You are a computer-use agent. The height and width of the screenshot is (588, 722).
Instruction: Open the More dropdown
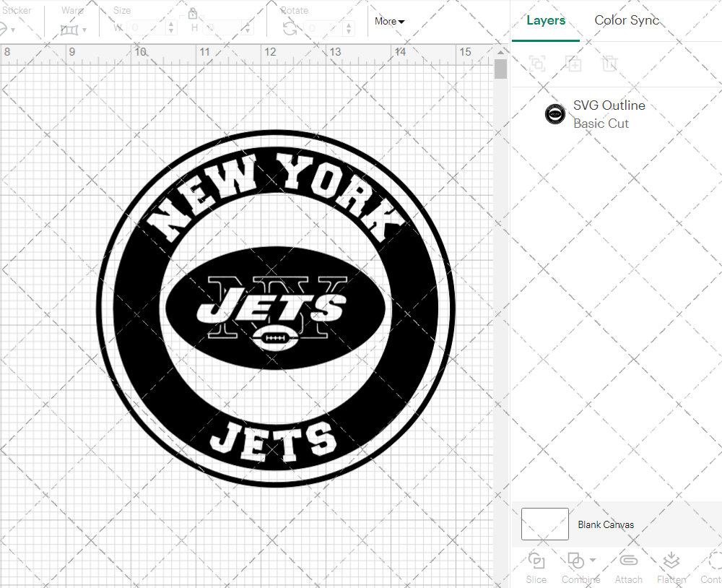(x=388, y=21)
